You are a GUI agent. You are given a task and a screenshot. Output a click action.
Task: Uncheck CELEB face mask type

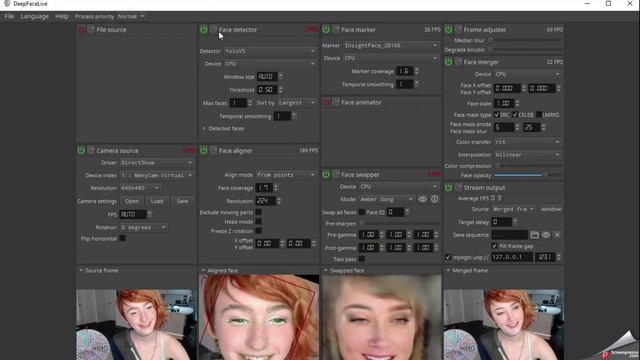click(x=515, y=115)
